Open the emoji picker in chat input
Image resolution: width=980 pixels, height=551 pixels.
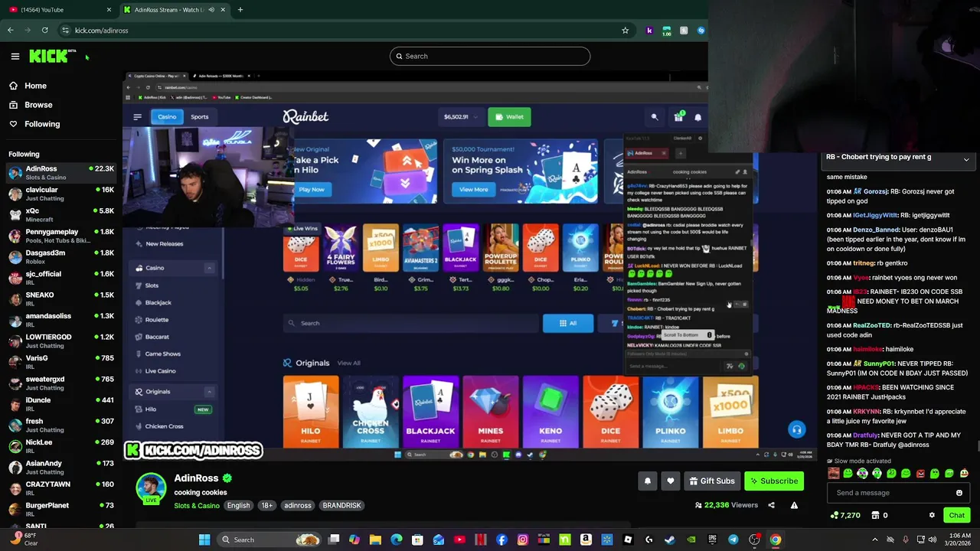[x=959, y=493]
